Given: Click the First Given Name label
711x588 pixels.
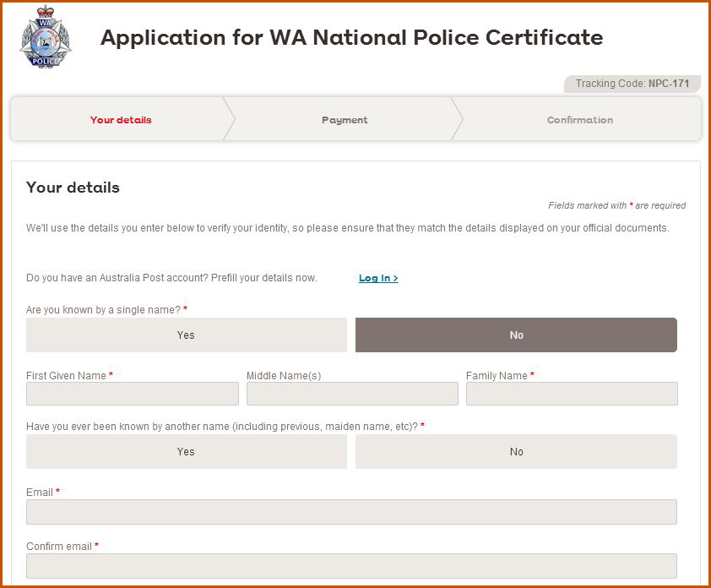Looking at the screenshot, I should click(x=69, y=376).
